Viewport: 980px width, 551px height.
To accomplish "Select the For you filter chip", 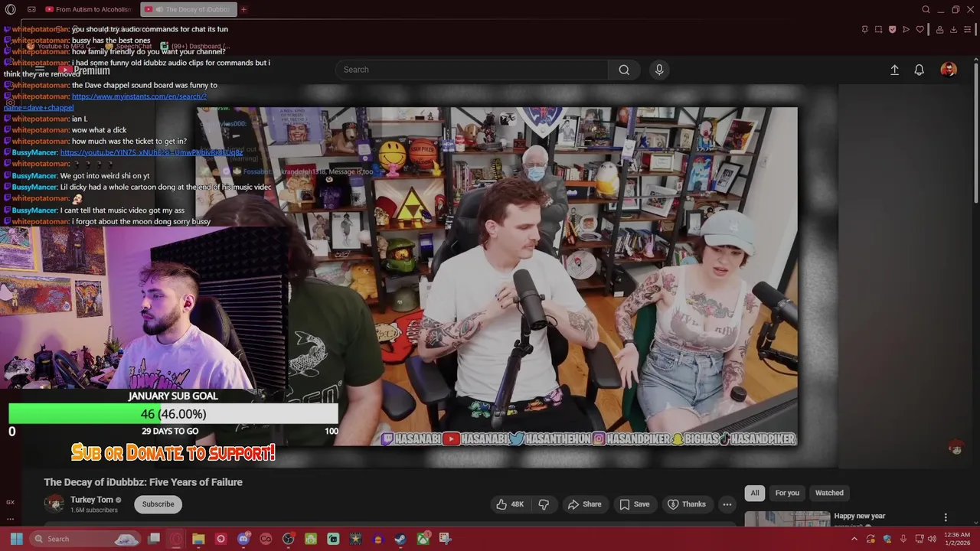I will [787, 493].
